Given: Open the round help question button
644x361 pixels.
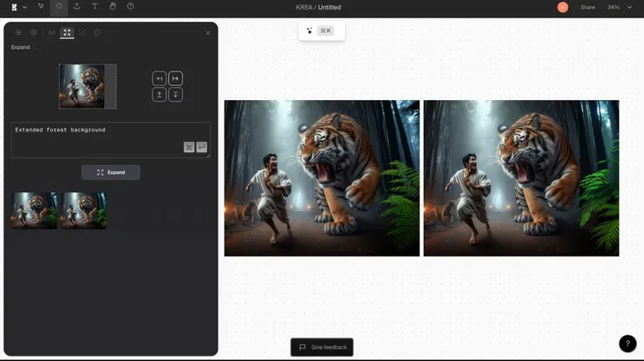Looking at the screenshot, I should (627, 344).
